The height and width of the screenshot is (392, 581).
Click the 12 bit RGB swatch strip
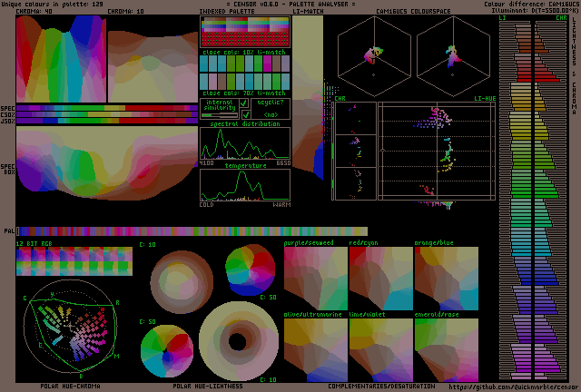74,263
